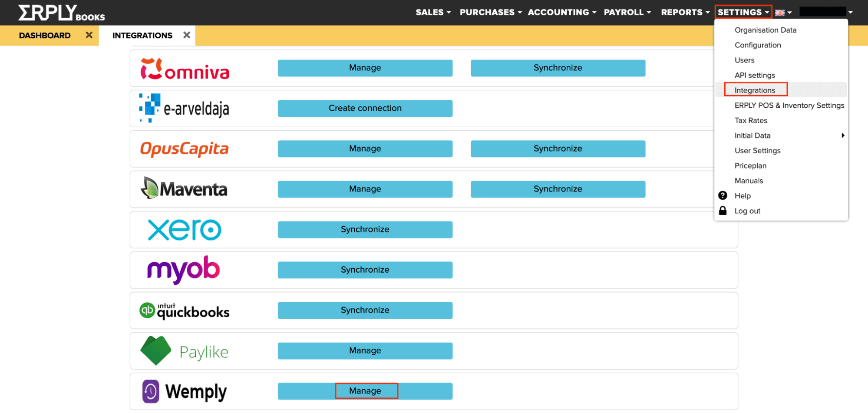
Task: Close the Dashboard tab
Action: pyautogui.click(x=89, y=35)
